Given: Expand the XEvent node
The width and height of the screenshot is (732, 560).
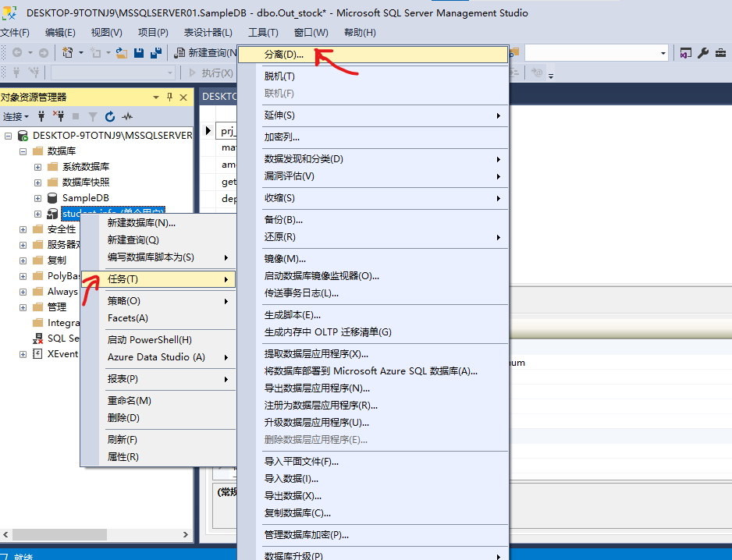Looking at the screenshot, I should [23, 354].
